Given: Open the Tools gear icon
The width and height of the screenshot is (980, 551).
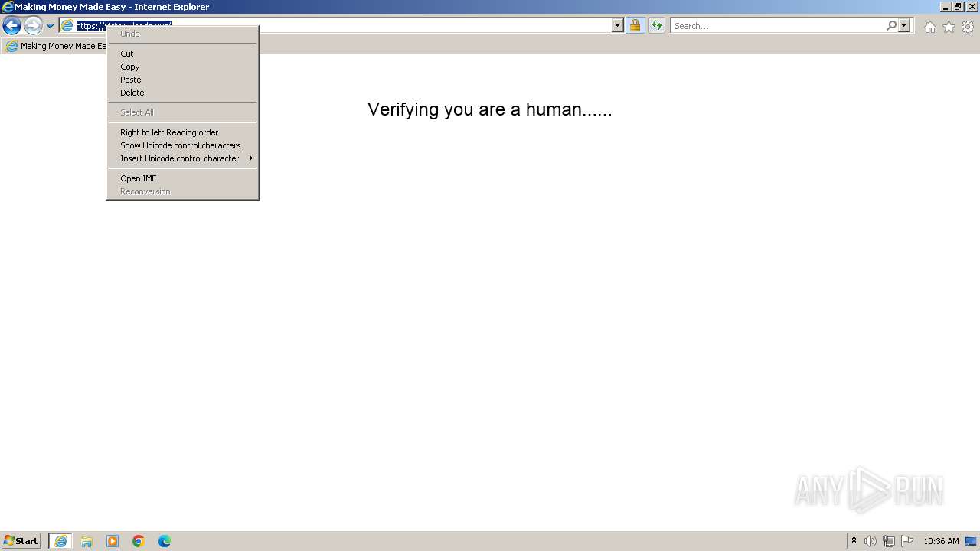Looking at the screenshot, I should pos(968,27).
